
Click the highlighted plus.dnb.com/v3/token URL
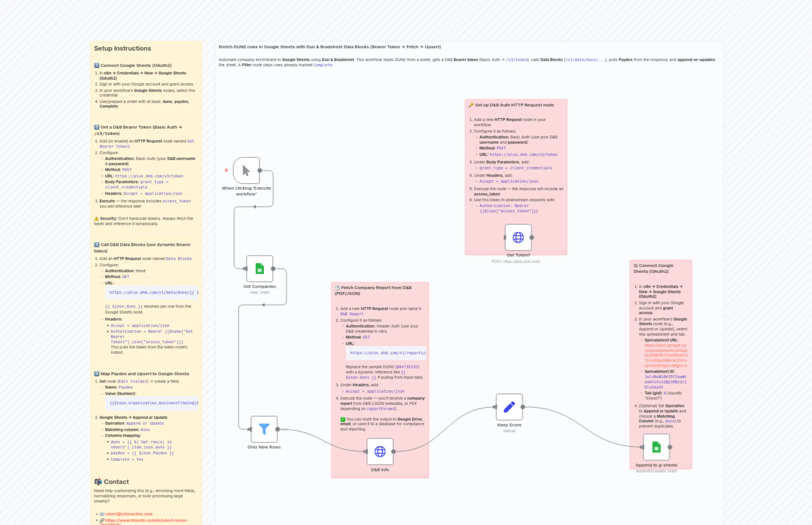149,176
